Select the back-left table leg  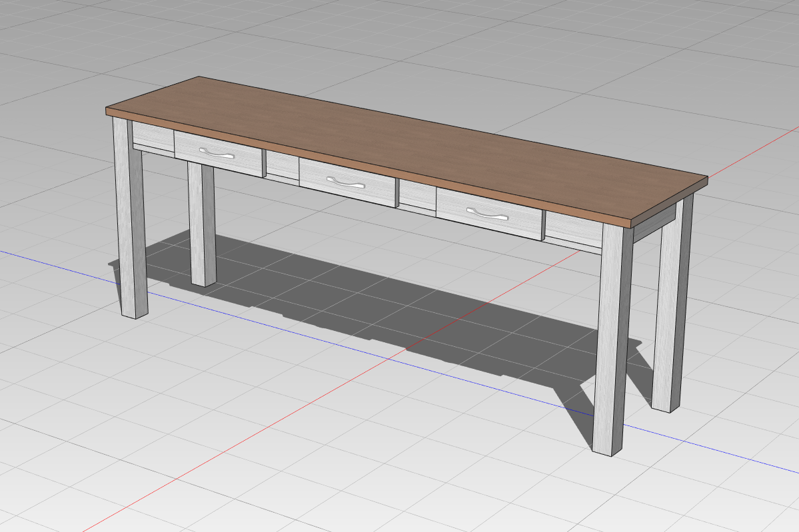click(x=203, y=225)
